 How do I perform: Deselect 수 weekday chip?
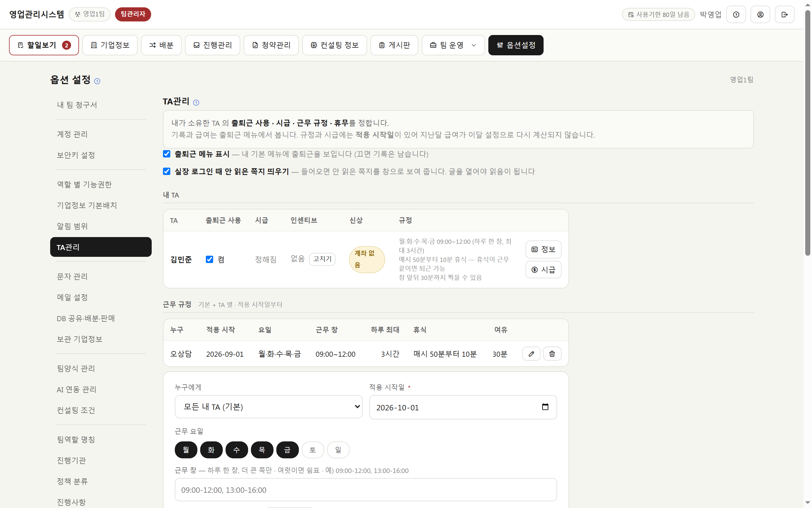(x=237, y=450)
